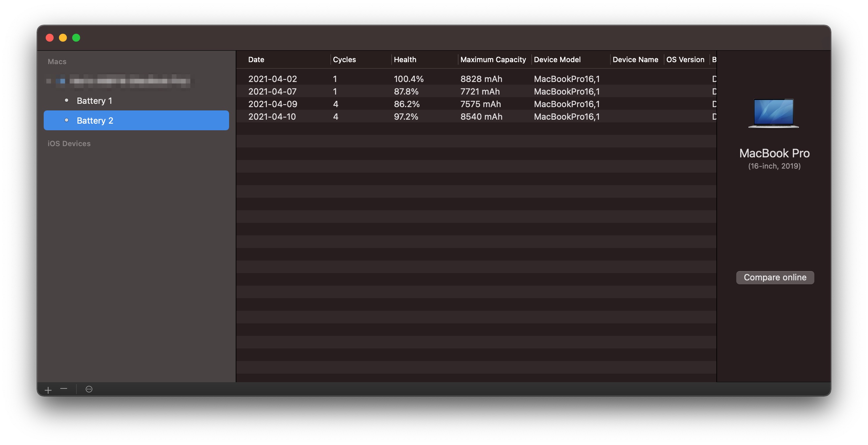Click the Maximum Capacity column header
The height and width of the screenshot is (445, 868).
[x=493, y=60]
